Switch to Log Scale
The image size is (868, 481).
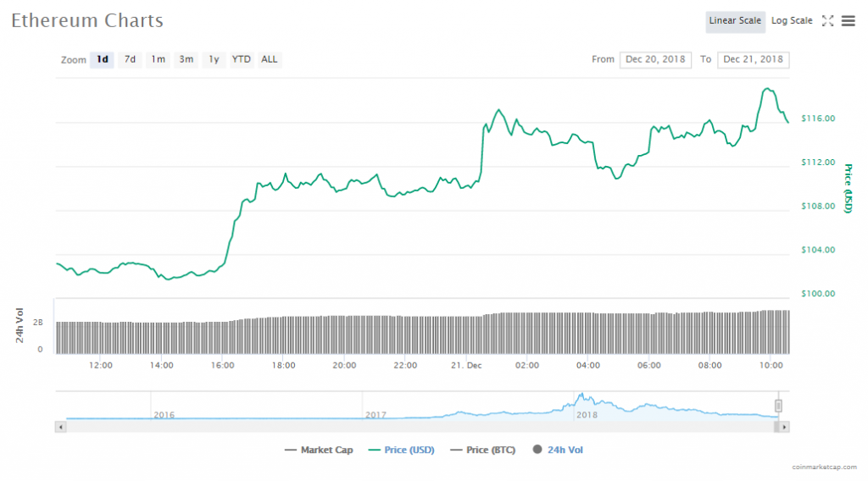click(792, 21)
